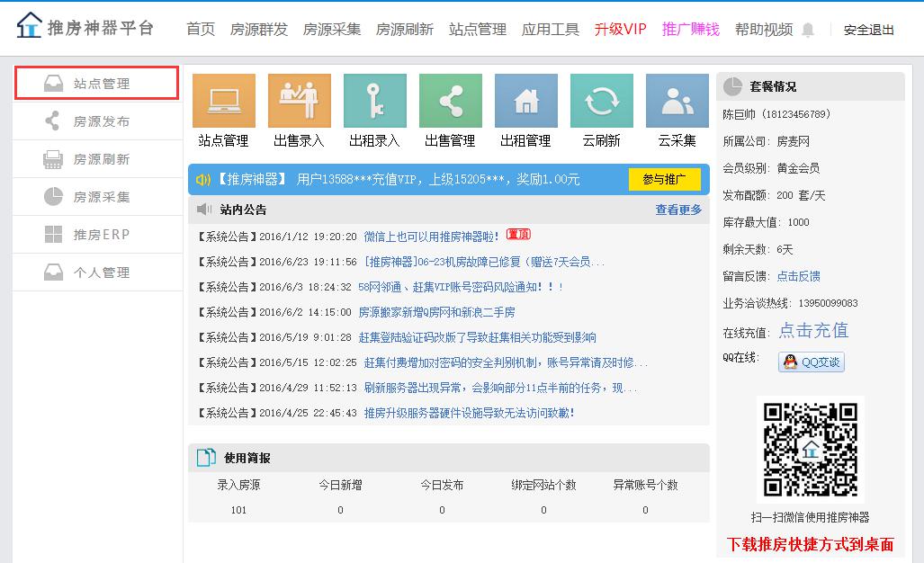Open the 出租录入 key tile icon
Screen dimensions: 924x563
[x=375, y=101]
